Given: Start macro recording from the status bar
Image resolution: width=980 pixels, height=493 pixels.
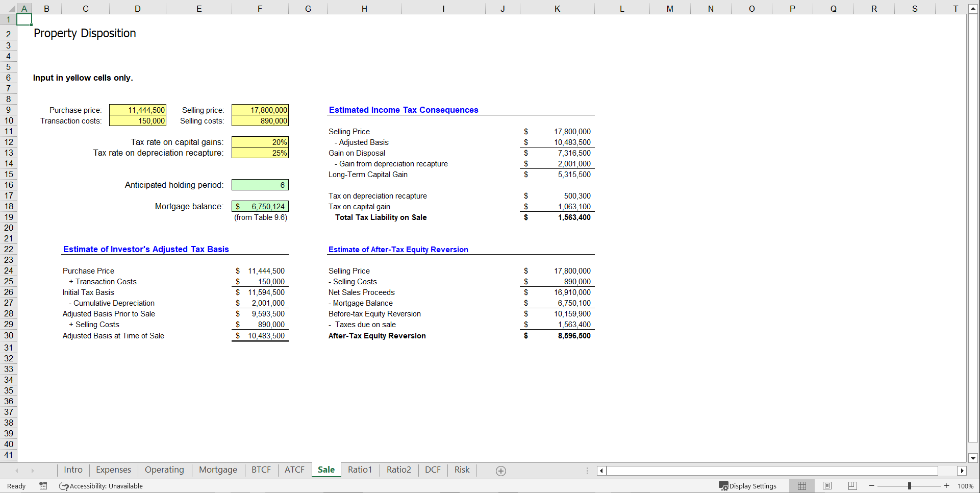Looking at the screenshot, I should coord(43,485).
